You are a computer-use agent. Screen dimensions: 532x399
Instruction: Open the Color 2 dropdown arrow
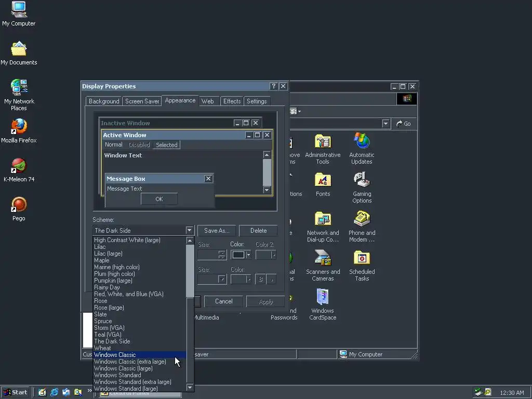pyautogui.click(x=274, y=255)
